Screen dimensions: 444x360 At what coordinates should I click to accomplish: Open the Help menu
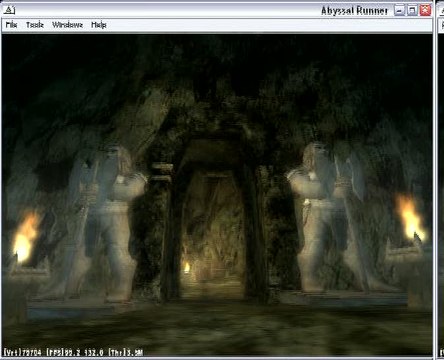pyautogui.click(x=99, y=25)
